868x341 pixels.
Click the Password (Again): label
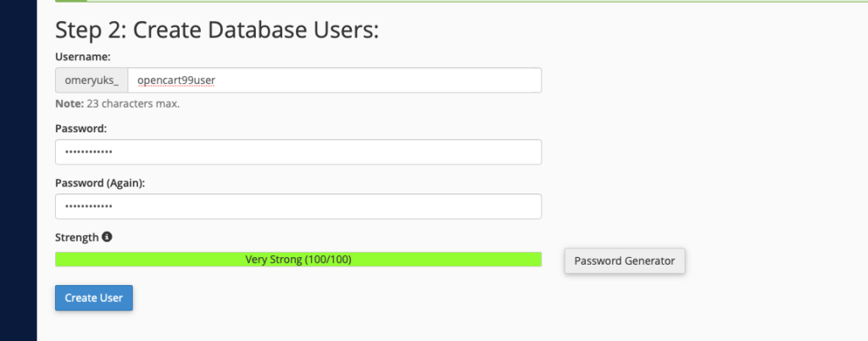click(x=100, y=182)
